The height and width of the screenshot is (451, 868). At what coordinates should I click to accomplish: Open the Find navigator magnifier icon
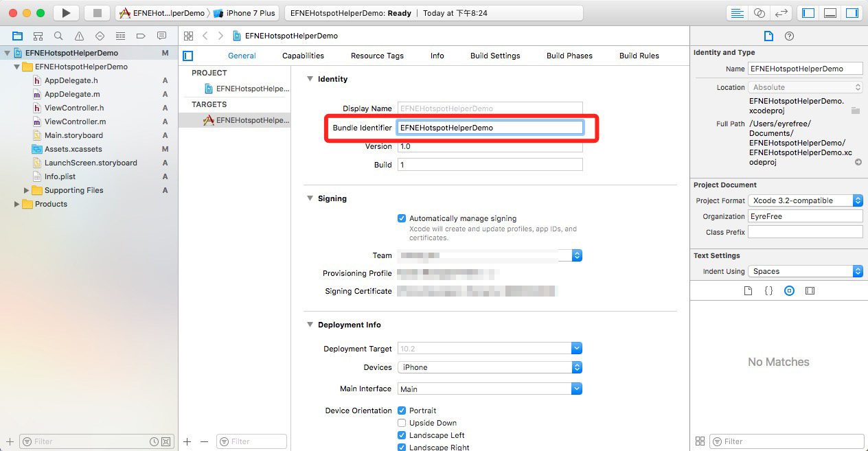pyautogui.click(x=58, y=36)
